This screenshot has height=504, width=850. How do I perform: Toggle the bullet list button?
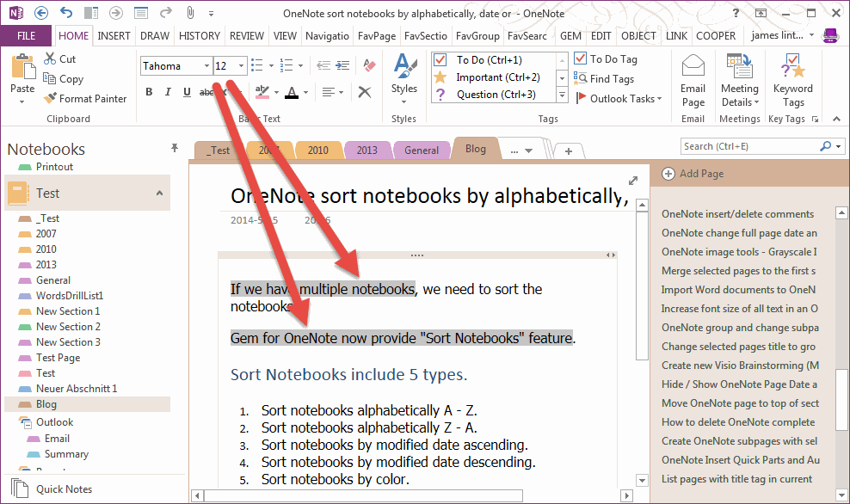(257, 65)
